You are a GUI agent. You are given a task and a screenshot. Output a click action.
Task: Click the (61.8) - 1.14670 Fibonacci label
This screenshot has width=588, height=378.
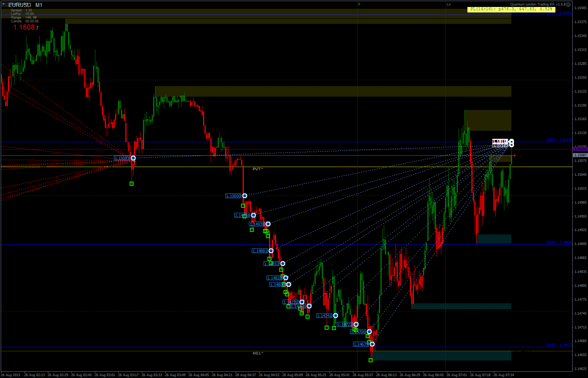coord(559,345)
